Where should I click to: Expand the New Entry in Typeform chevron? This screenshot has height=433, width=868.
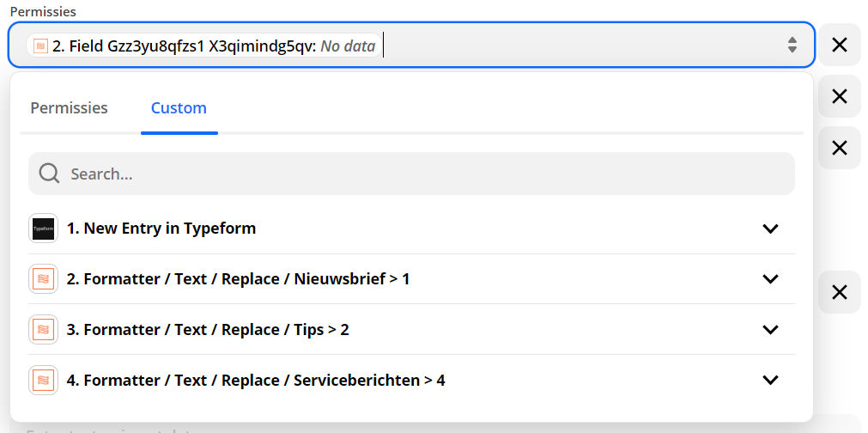point(770,229)
